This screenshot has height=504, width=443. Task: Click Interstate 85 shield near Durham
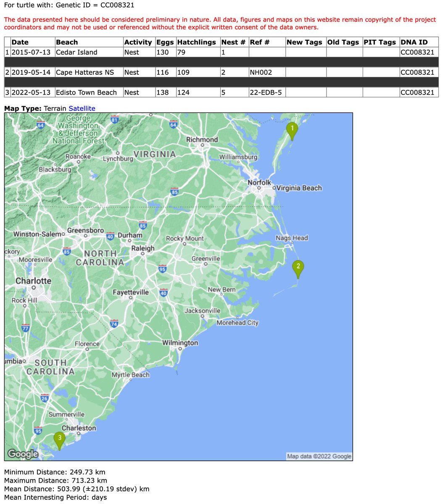tap(142, 226)
